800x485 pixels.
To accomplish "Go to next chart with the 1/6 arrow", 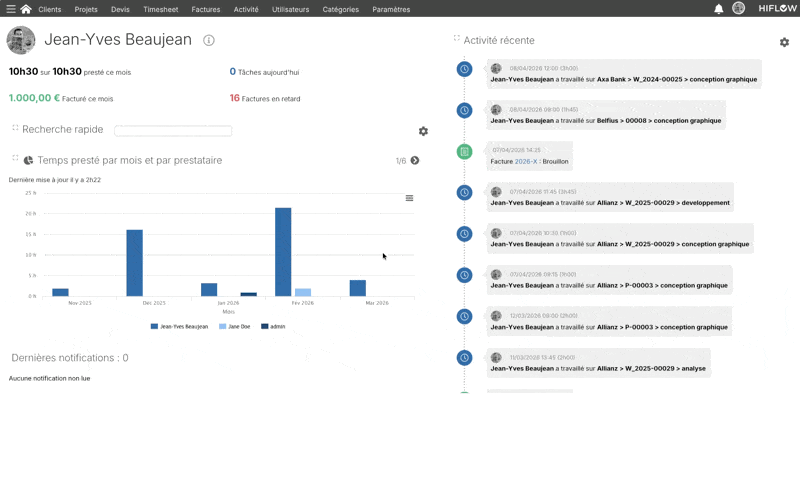I will point(415,160).
